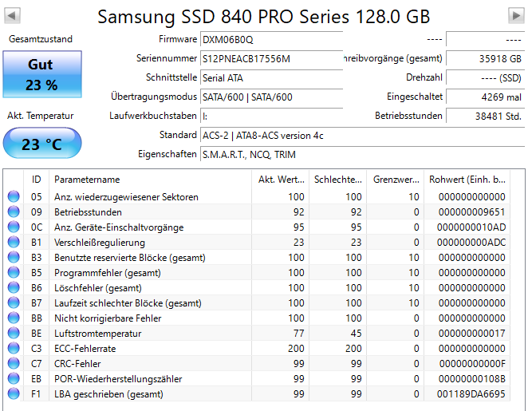Click status orb for Verschleißregulierung row
This screenshot has width=532, height=411.
pyautogui.click(x=13, y=243)
